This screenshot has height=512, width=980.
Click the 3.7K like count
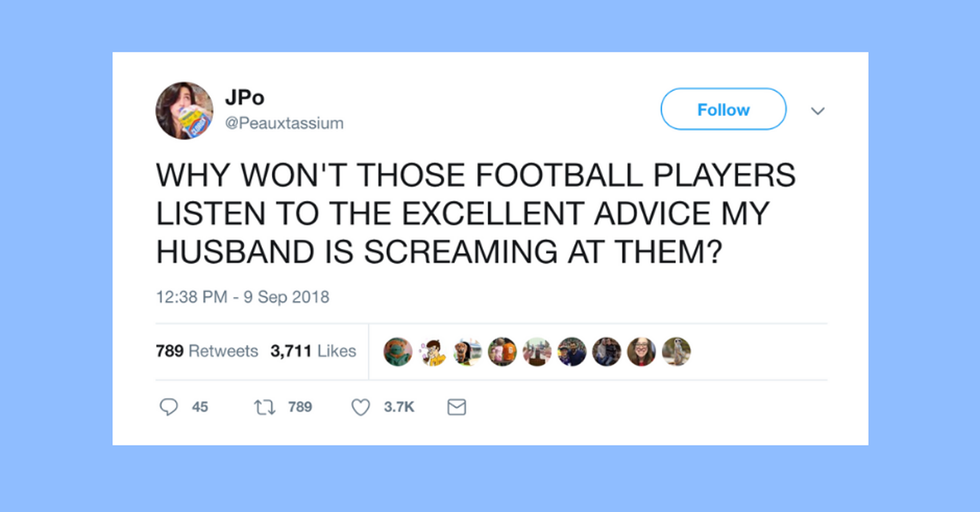point(399,407)
